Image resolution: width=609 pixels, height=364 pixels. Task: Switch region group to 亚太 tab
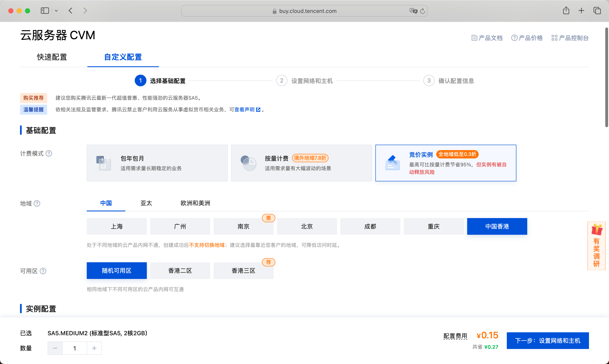tap(146, 203)
